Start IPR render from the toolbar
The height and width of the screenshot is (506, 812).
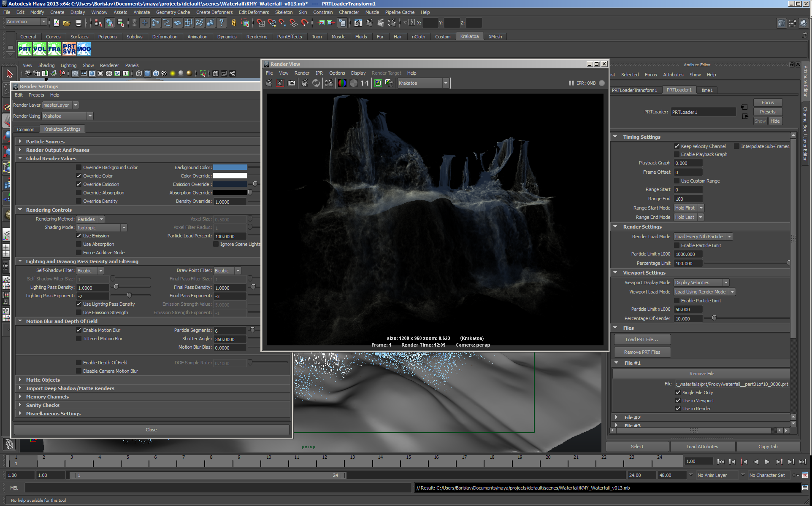pos(305,83)
